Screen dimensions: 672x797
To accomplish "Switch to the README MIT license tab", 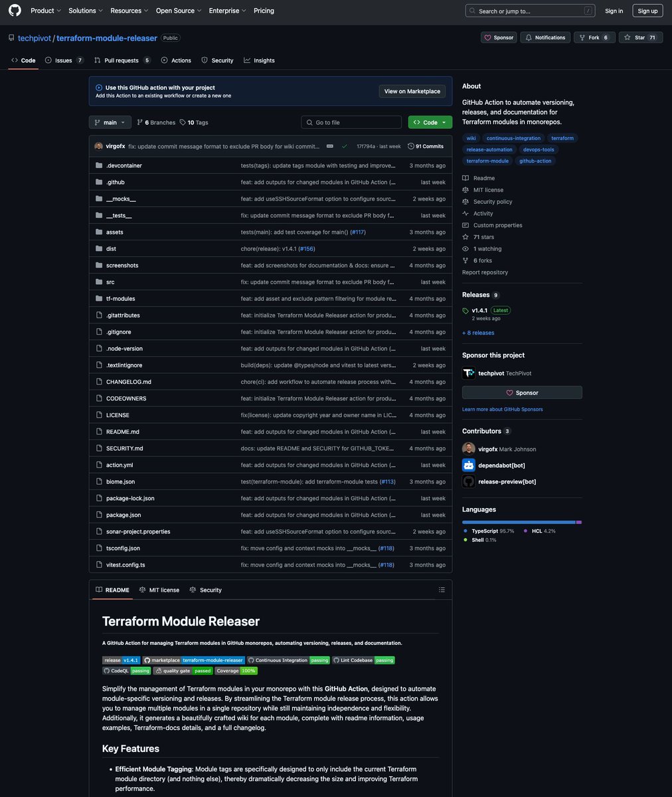I will pos(159,590).
